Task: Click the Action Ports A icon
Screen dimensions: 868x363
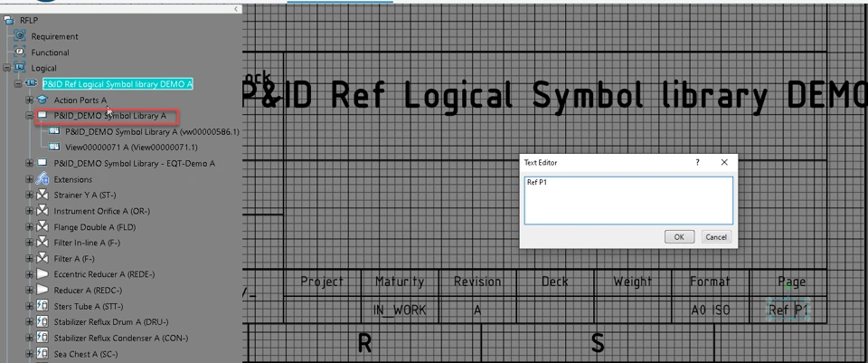Action: point(42,100)
